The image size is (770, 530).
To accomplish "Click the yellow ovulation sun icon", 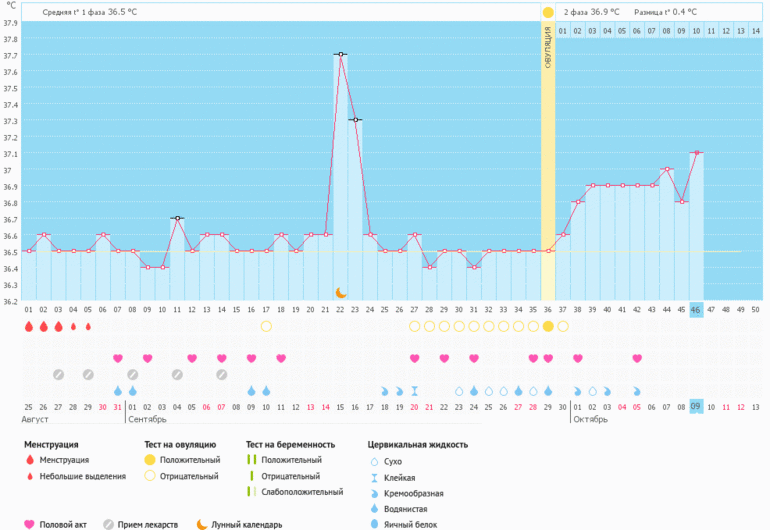I will (547, 12).
